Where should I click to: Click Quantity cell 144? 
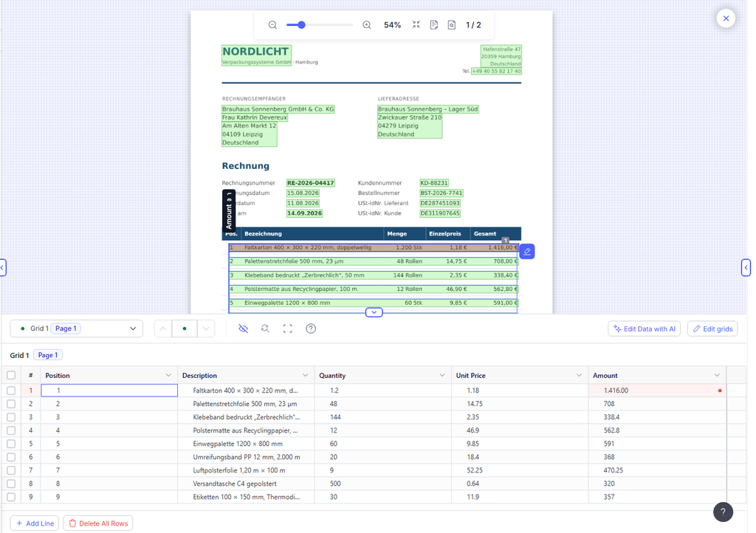383,417
